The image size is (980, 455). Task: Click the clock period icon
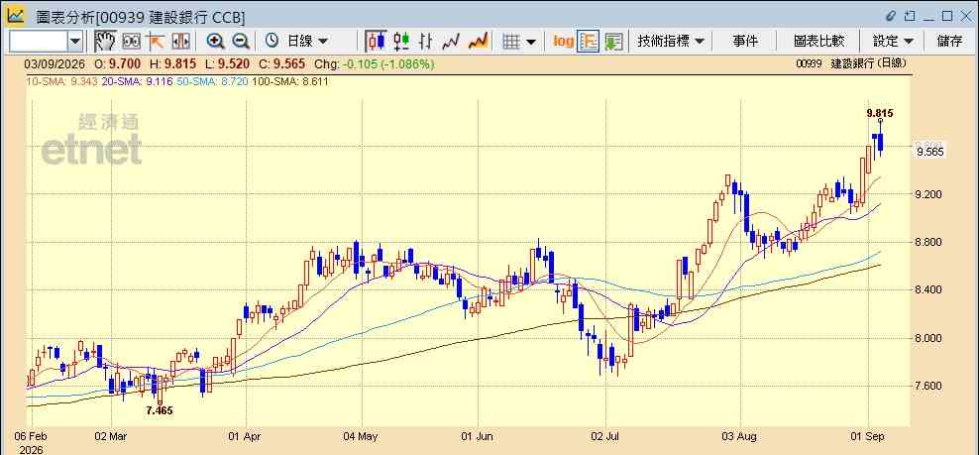click(x=272, y=42)
